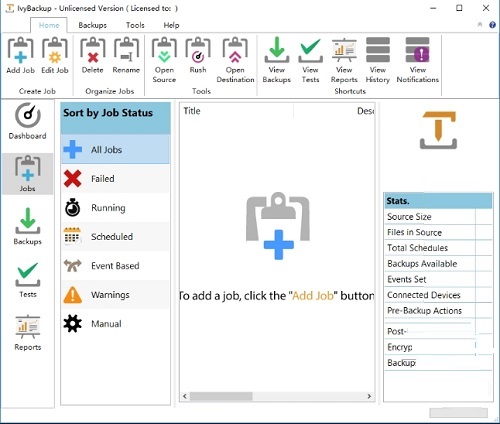Go to Dashboard in sidebar

pos(28,121)
